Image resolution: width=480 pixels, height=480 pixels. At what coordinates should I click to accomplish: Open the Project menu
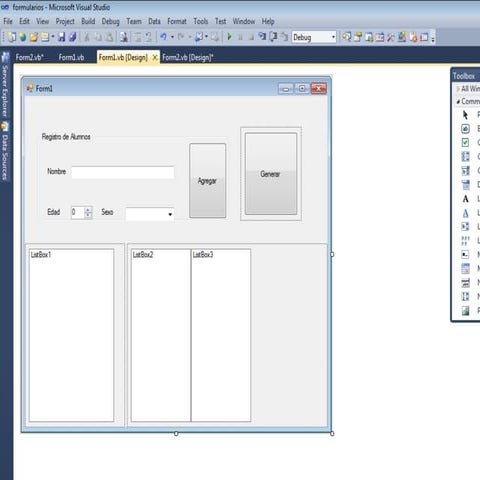[x=65, y=21]
